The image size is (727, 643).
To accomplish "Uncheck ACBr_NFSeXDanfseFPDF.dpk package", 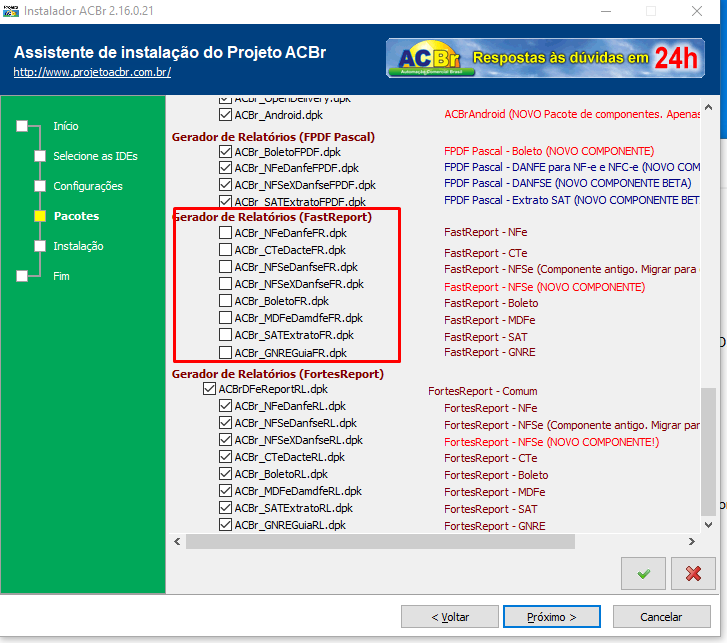I will (225, 185).
